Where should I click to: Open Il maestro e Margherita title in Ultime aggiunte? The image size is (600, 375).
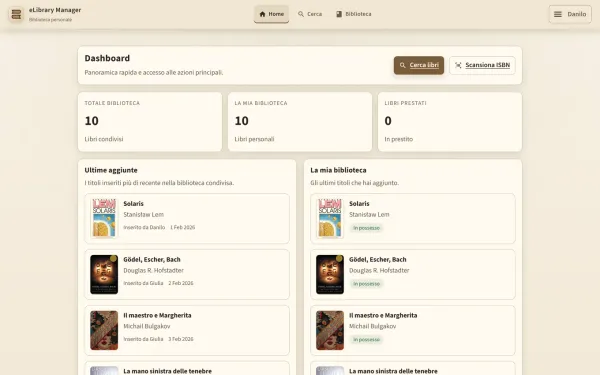(157, 315)
